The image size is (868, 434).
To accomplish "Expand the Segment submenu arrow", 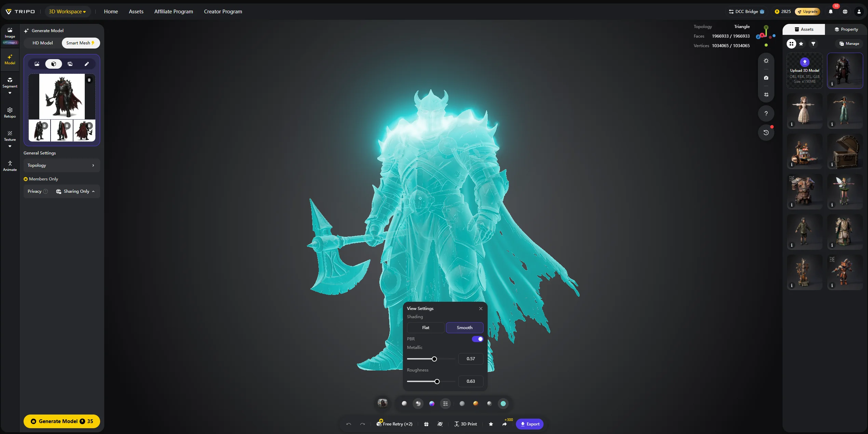I will [x=10, y=93].
